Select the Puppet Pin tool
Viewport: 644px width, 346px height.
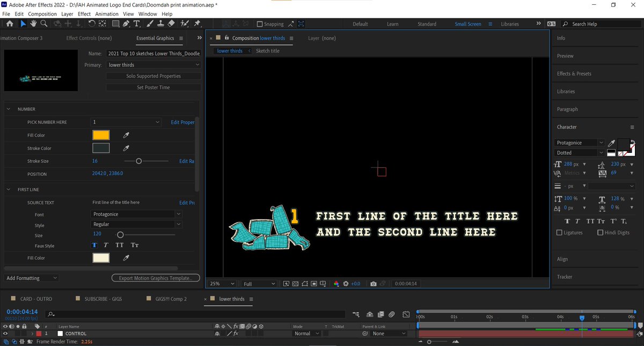coord(197,24)
